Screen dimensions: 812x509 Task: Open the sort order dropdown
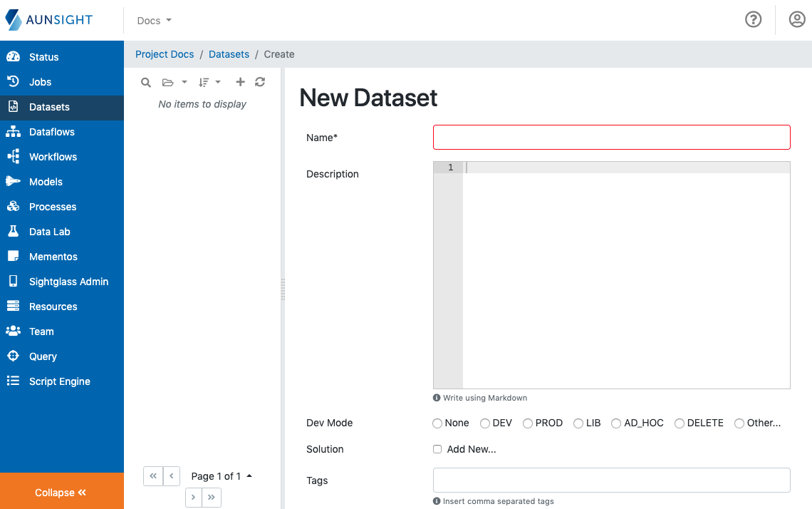coord(209,82)
